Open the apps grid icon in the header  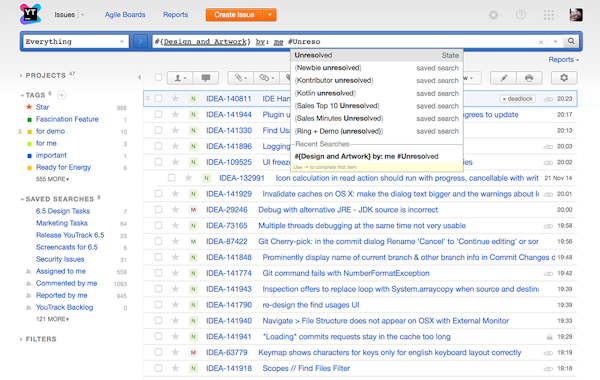pos(548,15)
